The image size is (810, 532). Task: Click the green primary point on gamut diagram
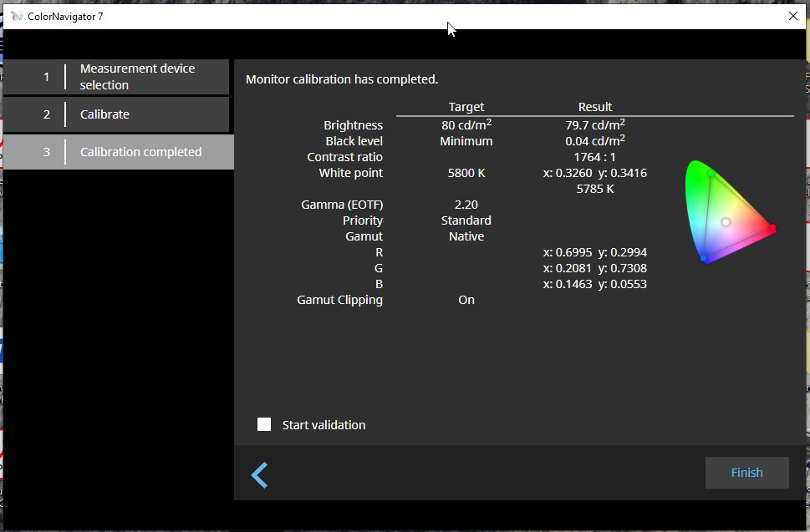[711, 175]
